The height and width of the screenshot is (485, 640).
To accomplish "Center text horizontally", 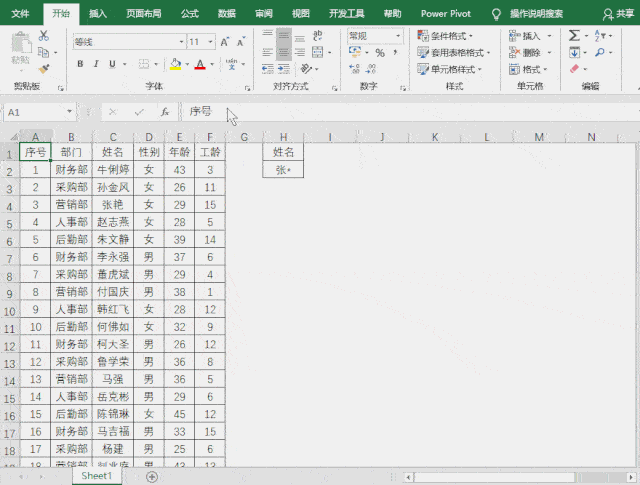I will (284, 52).
